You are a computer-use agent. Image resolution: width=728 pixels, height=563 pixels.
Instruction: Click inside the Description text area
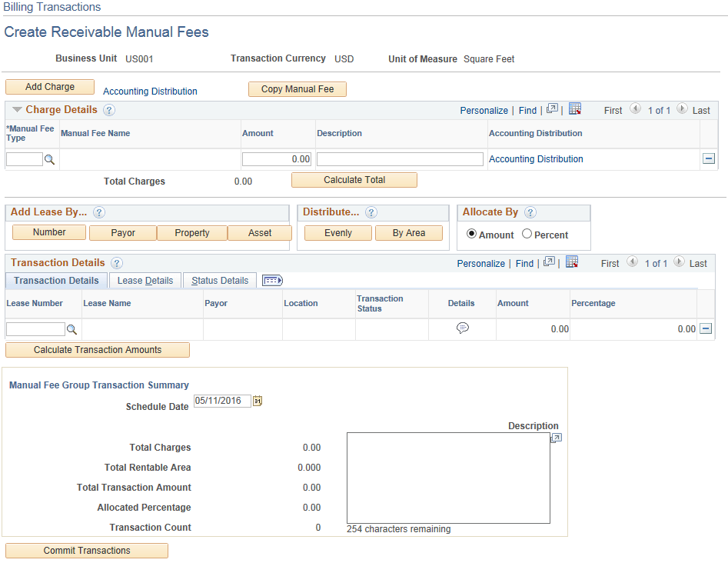coord(448,477)
